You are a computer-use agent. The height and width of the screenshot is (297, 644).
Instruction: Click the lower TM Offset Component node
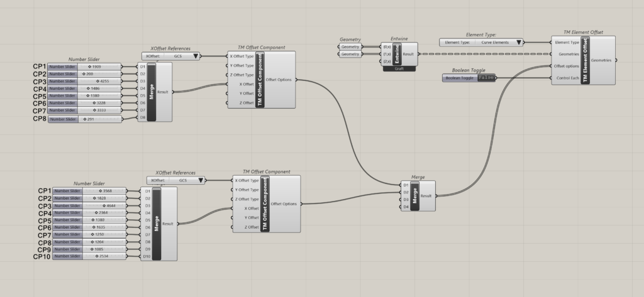tap(266, 203)
